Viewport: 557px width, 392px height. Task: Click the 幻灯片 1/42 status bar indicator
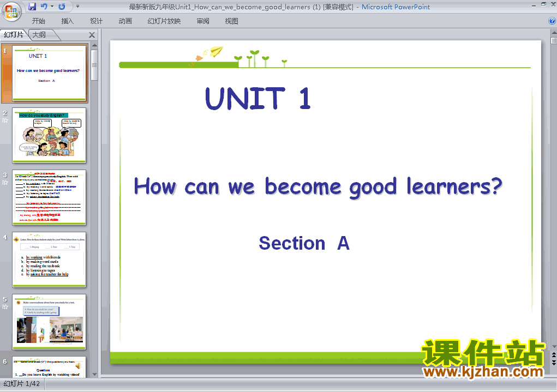pos(22,384)
